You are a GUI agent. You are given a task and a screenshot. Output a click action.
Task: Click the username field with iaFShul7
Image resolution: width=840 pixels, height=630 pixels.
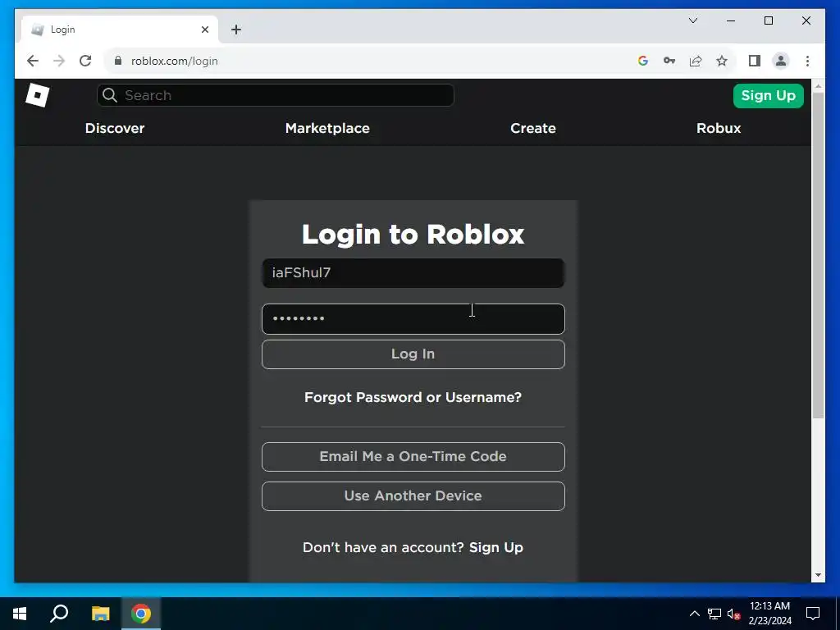click(x=413, y=273)
